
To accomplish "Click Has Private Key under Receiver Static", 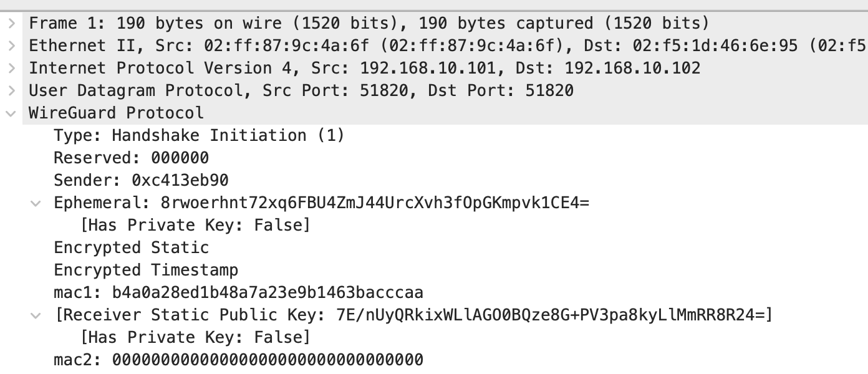I will tap(195, 338).
